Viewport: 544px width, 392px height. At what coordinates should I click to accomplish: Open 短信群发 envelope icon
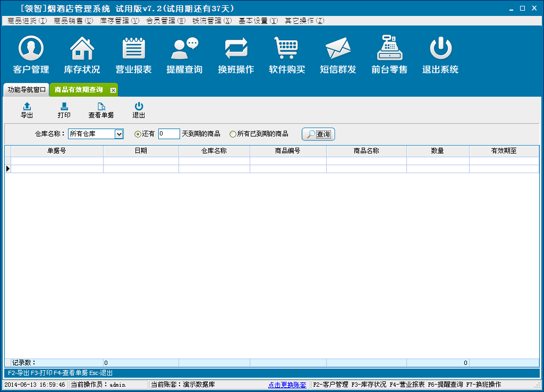[x=338, y=49]
